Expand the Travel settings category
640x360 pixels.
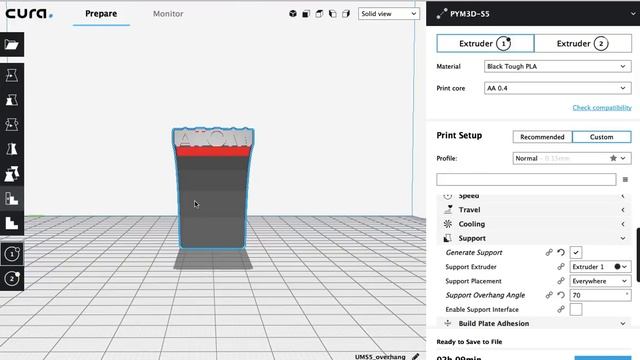point(534,210)
